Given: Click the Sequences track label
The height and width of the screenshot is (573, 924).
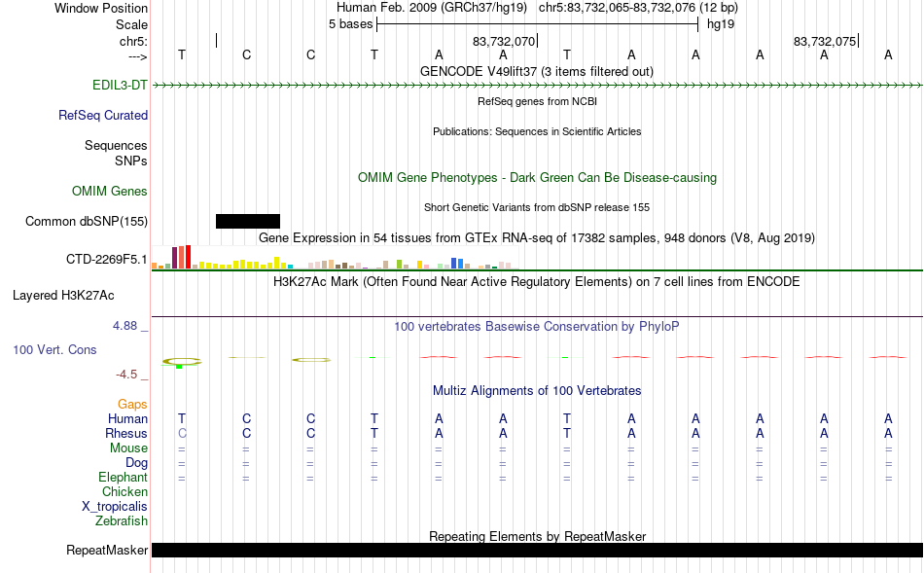Looking at the screenshot, I should point(116,145).
